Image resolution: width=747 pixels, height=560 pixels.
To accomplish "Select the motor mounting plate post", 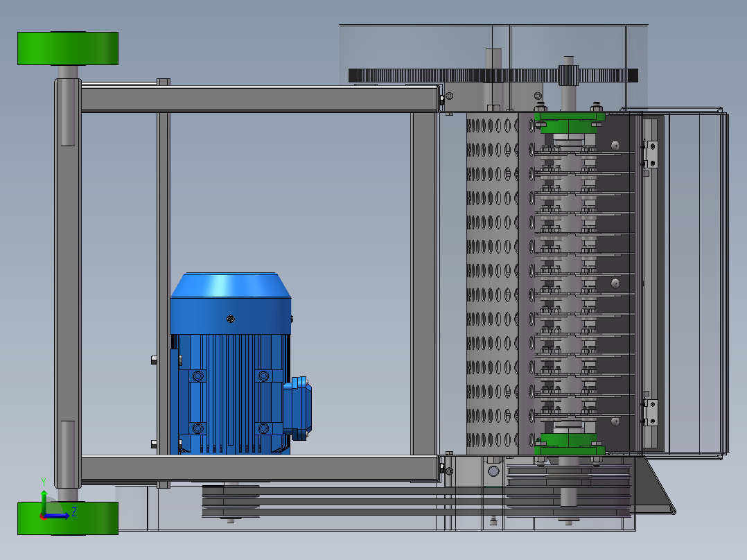I will pyautogui.click(x=164, y=283).
